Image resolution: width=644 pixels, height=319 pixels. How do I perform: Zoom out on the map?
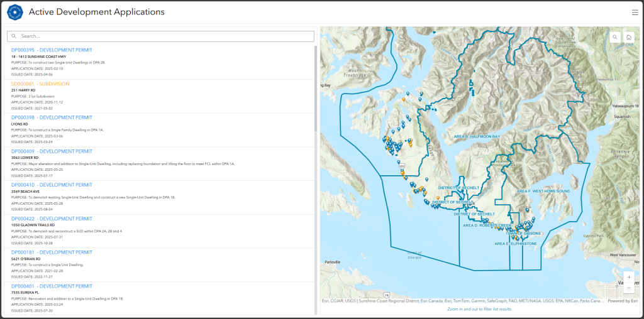tap(628, 288)
